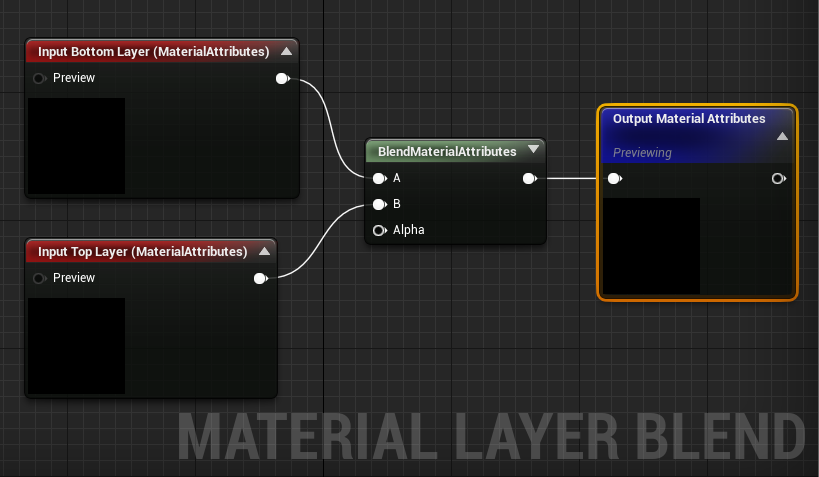This screenshot has height=477, width=819.
Task: Click the 'Preview' label on Bottom Layer node
Action: point(74,78)
